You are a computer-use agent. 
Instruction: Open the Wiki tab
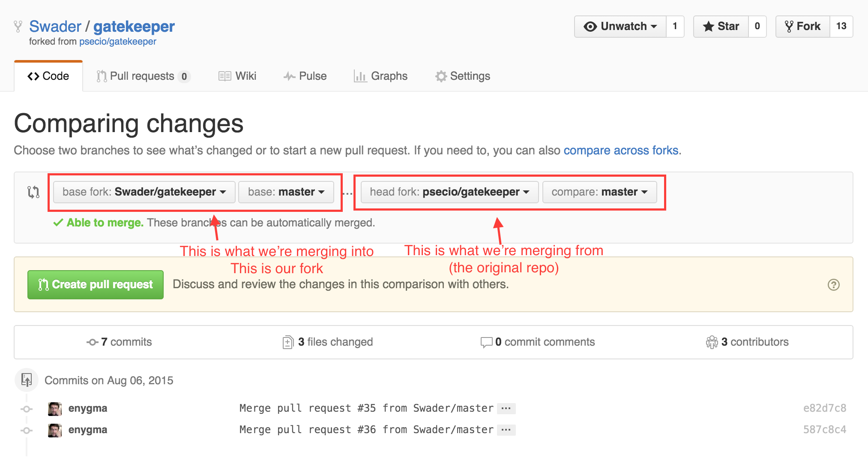237,76
